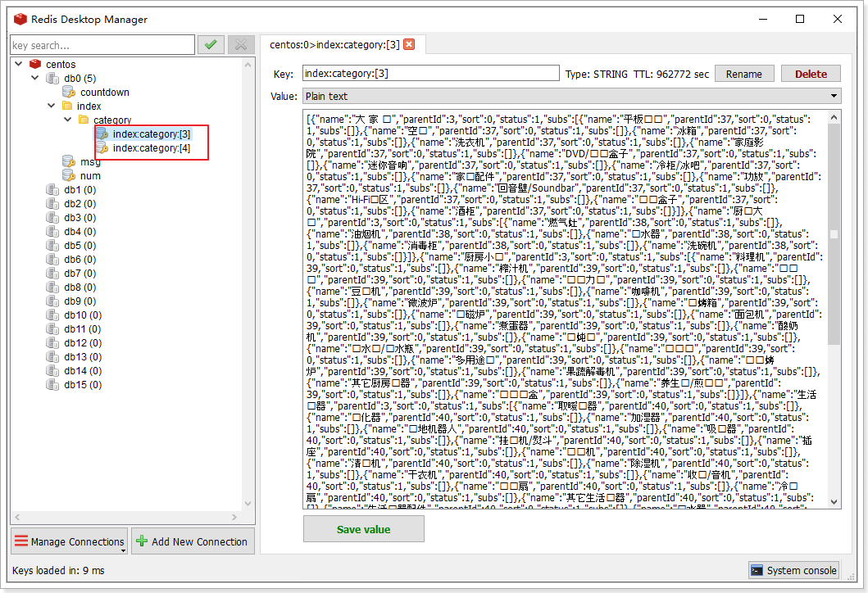
Task: Click the Save value button
Action: coord(363,529)
